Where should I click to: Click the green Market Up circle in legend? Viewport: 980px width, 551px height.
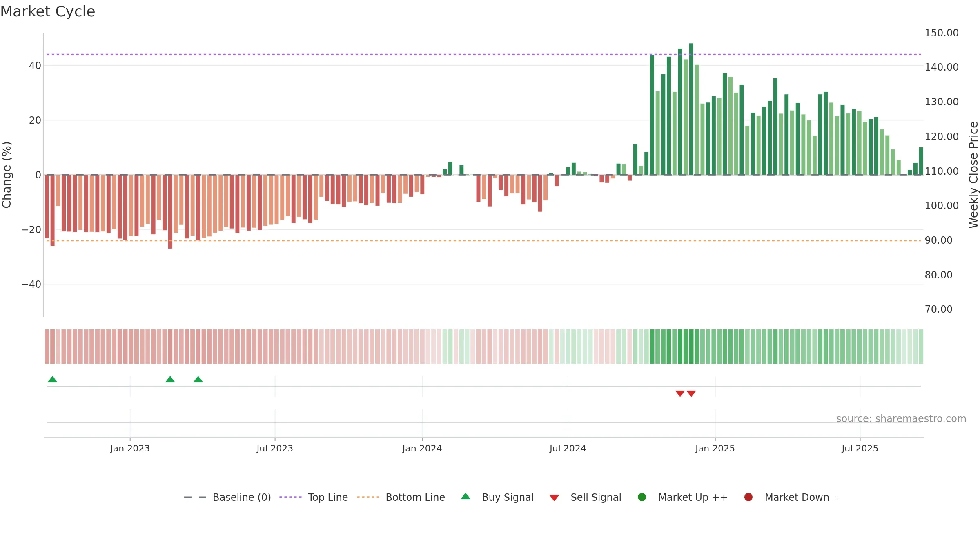point(642,497)
